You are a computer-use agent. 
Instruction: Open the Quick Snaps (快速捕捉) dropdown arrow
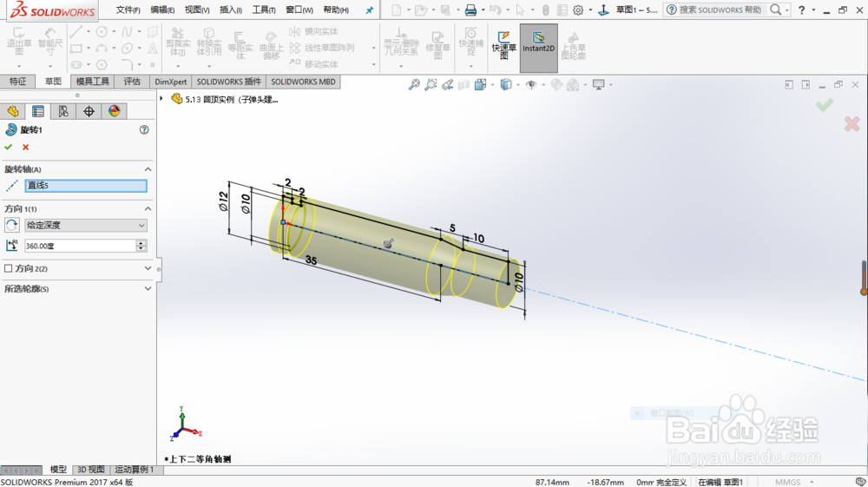click(x=471, y=66)
